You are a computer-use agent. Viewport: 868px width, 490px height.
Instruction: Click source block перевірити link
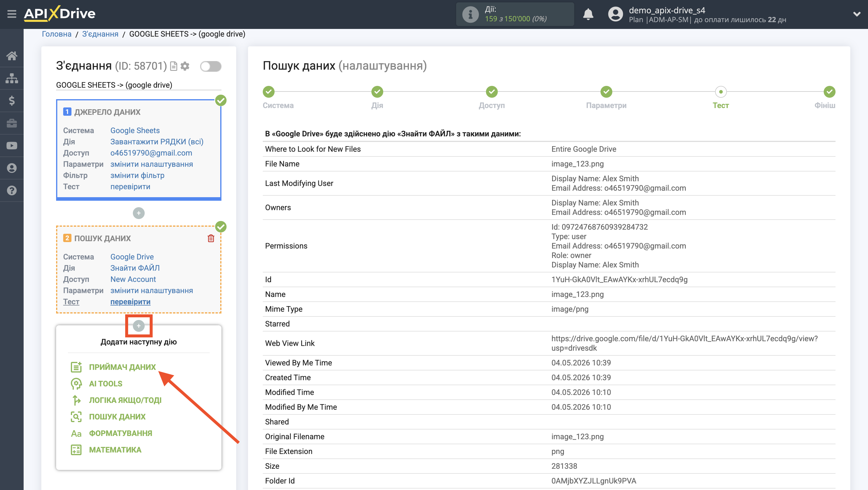coord(130,187)
